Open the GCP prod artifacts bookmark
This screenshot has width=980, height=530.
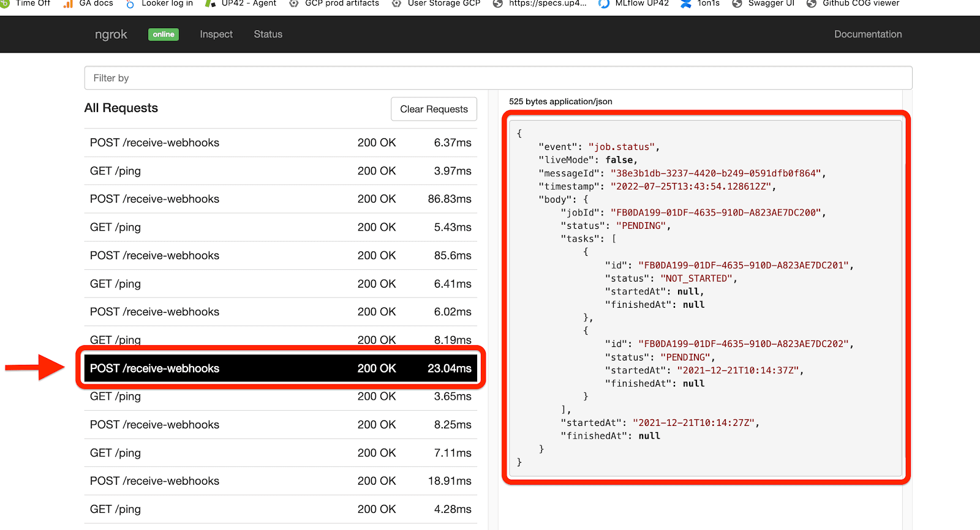point(334,3)
